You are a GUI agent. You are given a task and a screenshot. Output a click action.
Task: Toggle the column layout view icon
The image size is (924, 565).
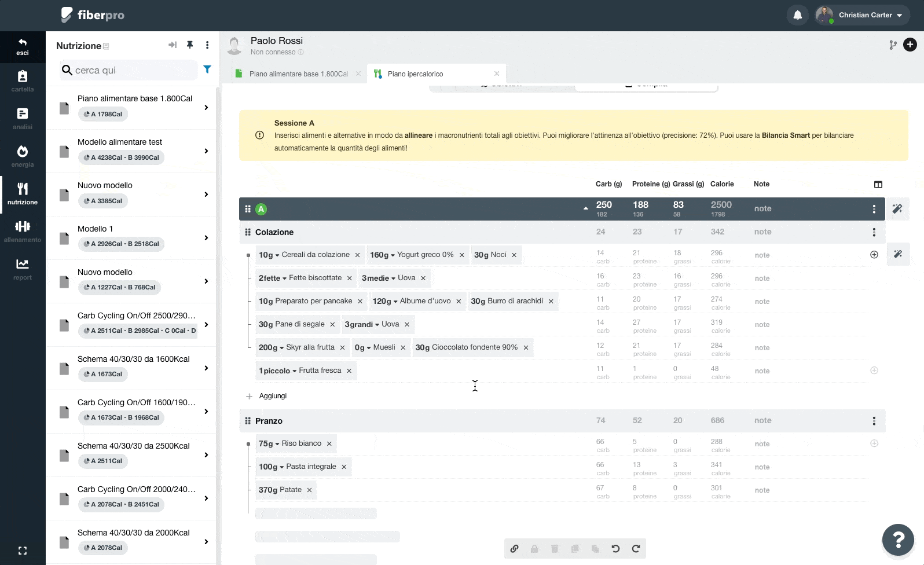[x=878, y=185]
